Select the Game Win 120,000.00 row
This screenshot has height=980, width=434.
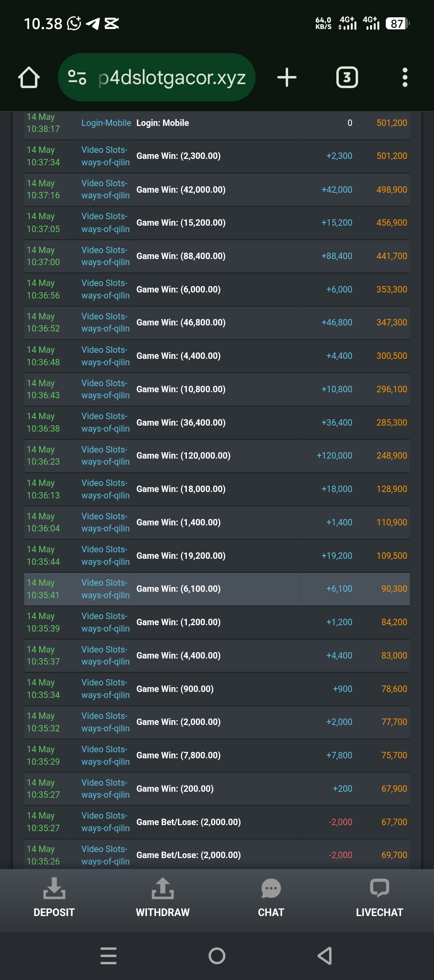(x=217, y=456)
